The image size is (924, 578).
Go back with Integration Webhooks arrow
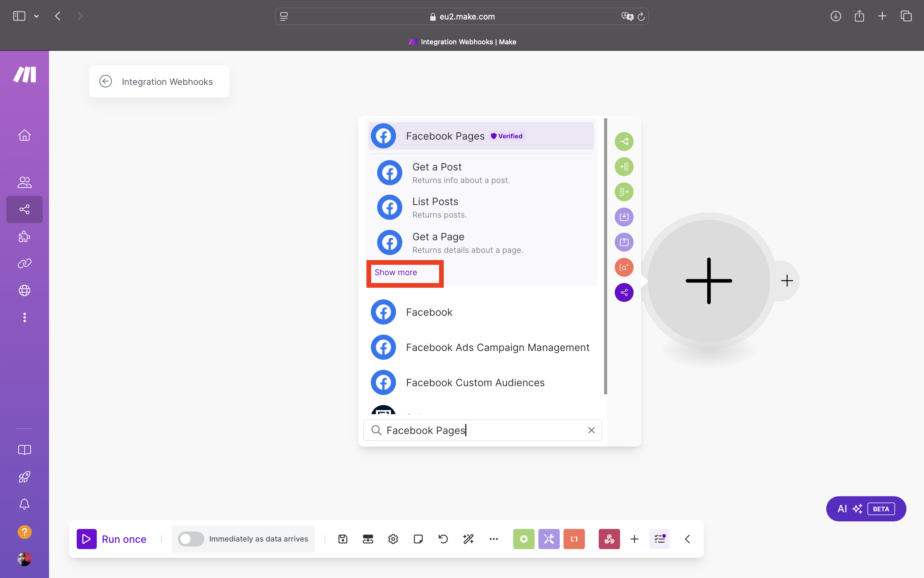105,81
